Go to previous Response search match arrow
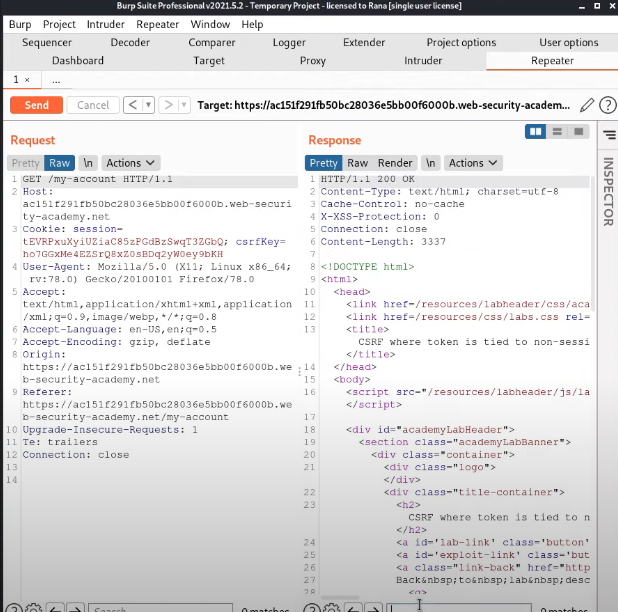The image size is (618, 612). pyautogui.click(x=354, y=608)
